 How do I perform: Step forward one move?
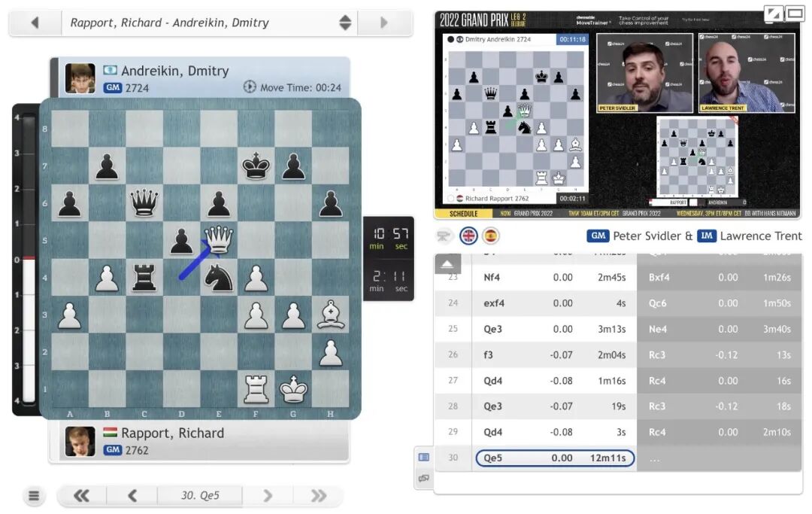click(267, 496)
